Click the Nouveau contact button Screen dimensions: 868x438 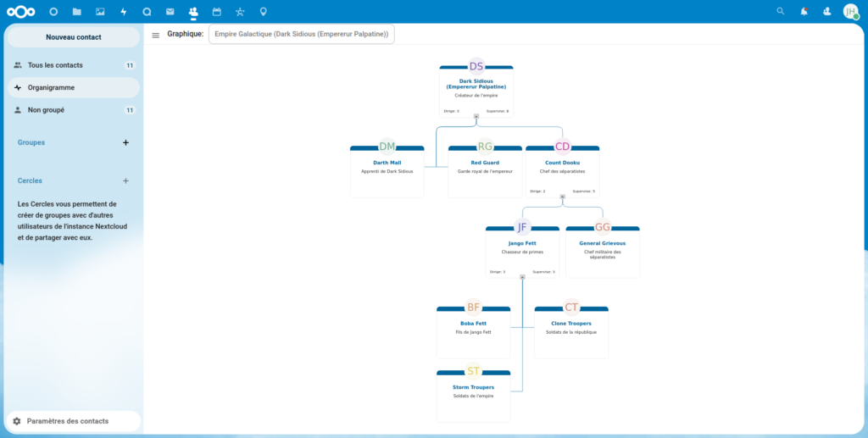[x=74, y=37]
